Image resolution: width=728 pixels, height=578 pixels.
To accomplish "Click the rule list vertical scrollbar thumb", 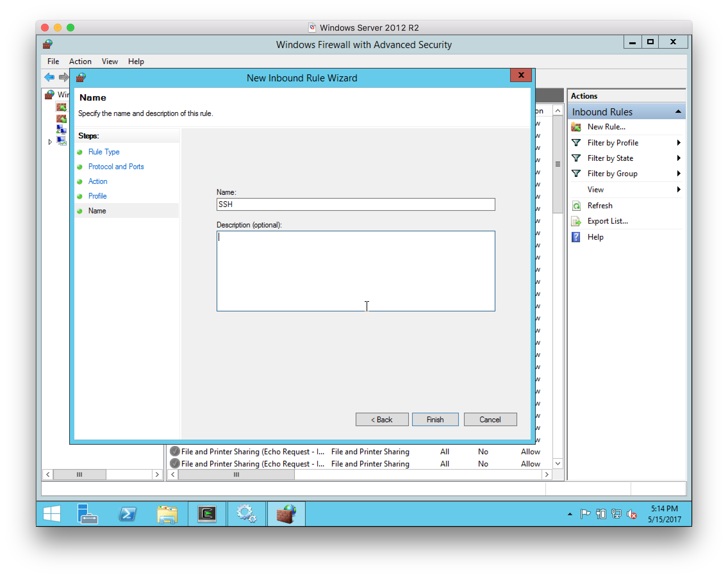I will coord(558,164).
